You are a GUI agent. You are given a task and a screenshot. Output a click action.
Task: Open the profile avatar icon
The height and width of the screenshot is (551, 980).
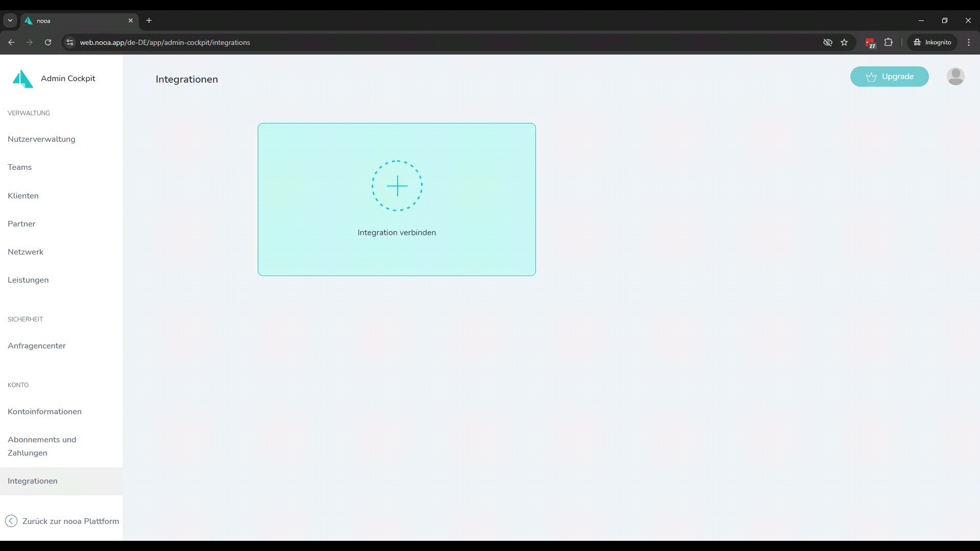click(x=955, y=77)
